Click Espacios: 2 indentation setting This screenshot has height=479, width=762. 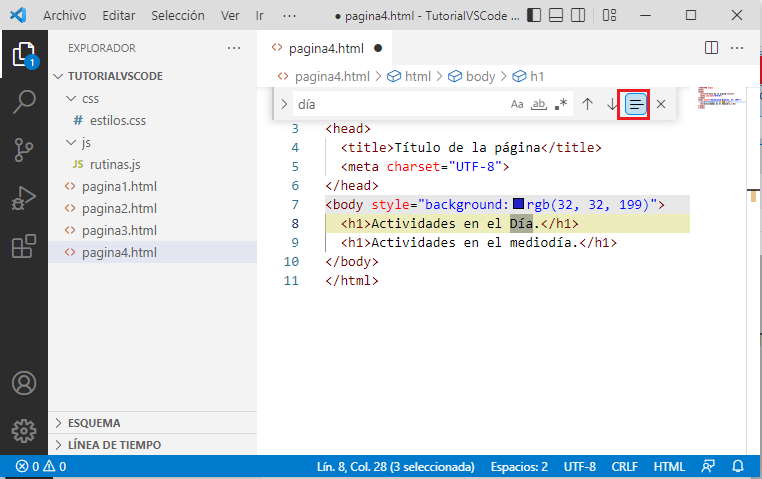[x=519, y=466]
